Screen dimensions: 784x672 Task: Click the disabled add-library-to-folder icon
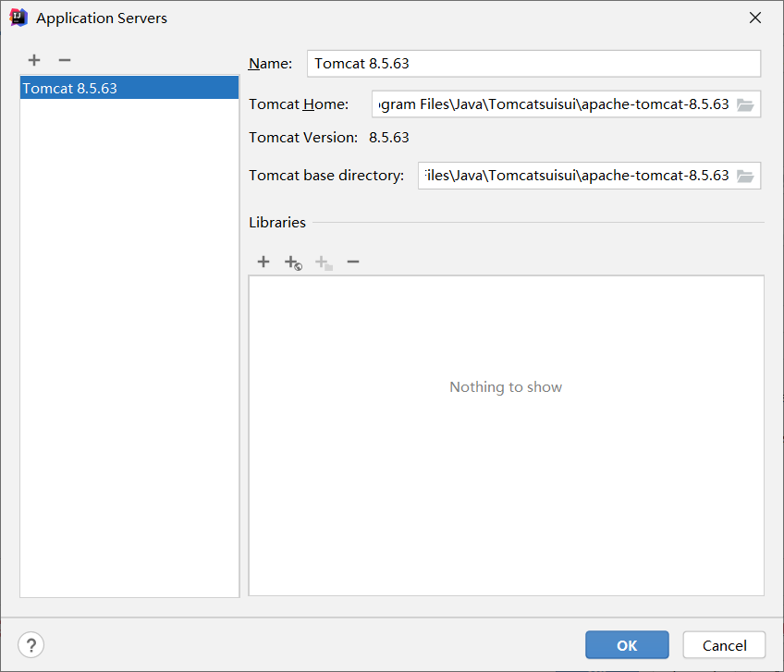324,262
